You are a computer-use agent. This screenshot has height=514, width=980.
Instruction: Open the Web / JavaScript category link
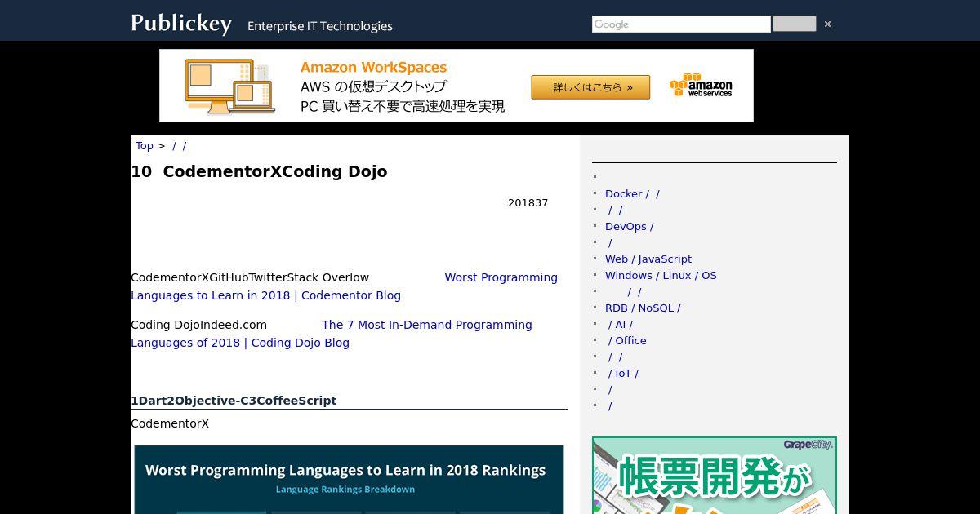(648, 259)
